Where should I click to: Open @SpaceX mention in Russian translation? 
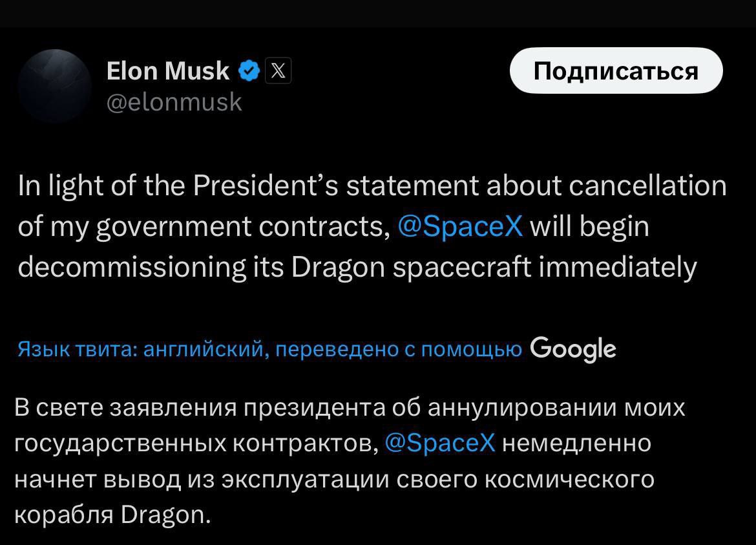pyautogui.click(x=439, y=443)
